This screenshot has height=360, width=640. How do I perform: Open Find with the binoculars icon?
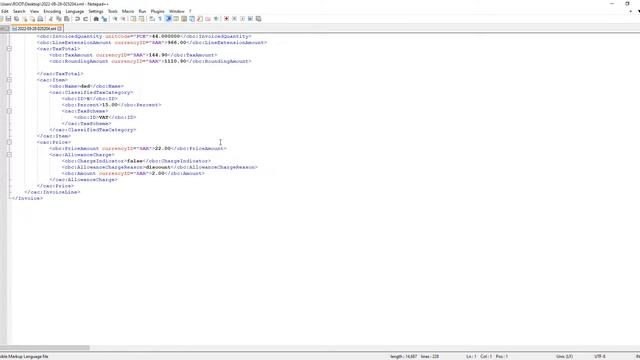(96, 19)
